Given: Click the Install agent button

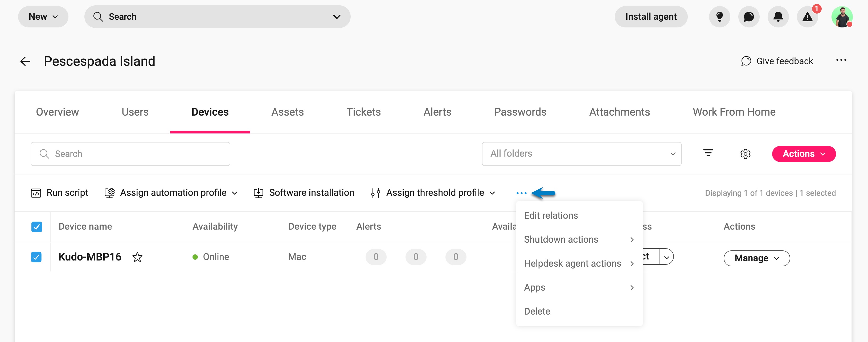Looking at the screenshot, I should 651,17.
